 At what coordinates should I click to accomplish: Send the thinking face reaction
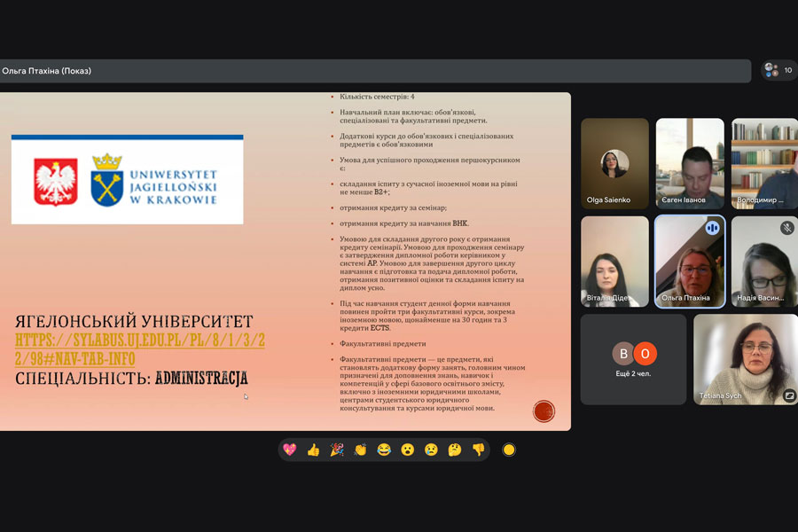[455, 450]
